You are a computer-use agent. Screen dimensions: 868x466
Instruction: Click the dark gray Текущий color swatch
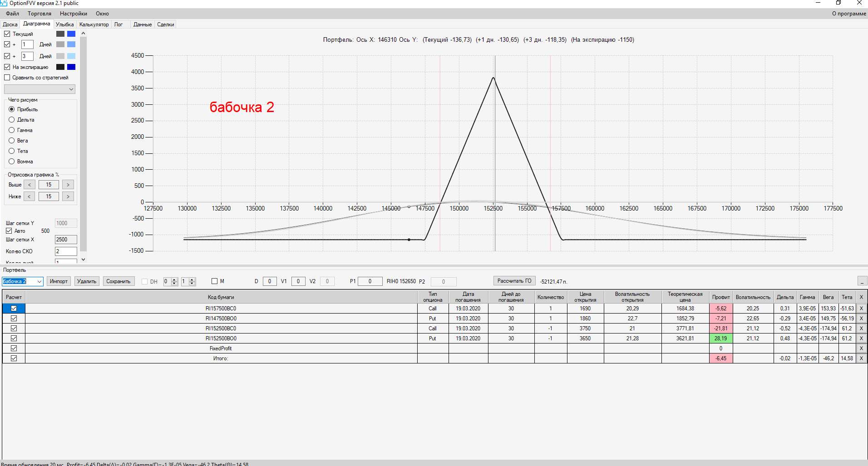[x=60, y=34]
